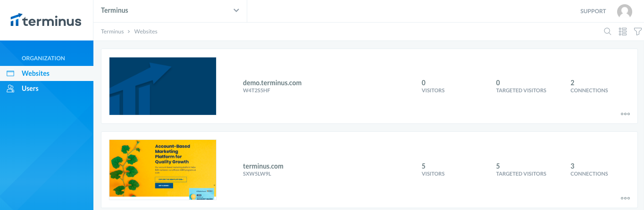Select Websites in the sidebar
This screenshot has width=644, height=210.
pyautogui.click(x=47, y=73)
